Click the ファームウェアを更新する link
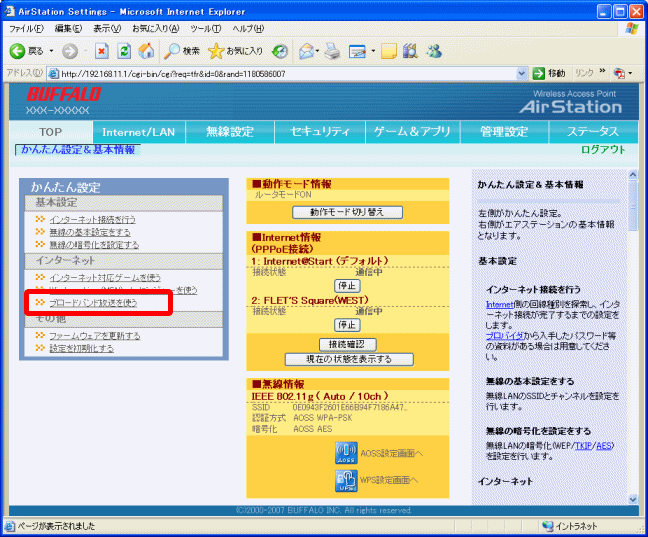The image size is (648, 537). 95,336
